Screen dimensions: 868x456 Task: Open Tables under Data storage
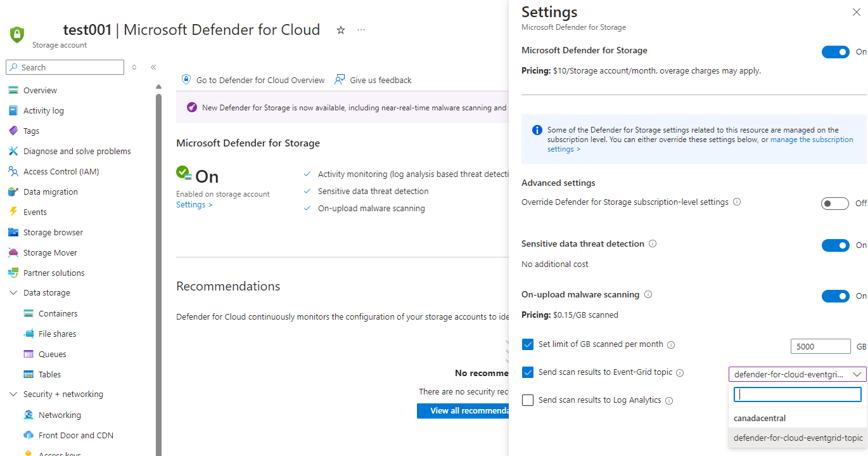(x=50, y=374)
